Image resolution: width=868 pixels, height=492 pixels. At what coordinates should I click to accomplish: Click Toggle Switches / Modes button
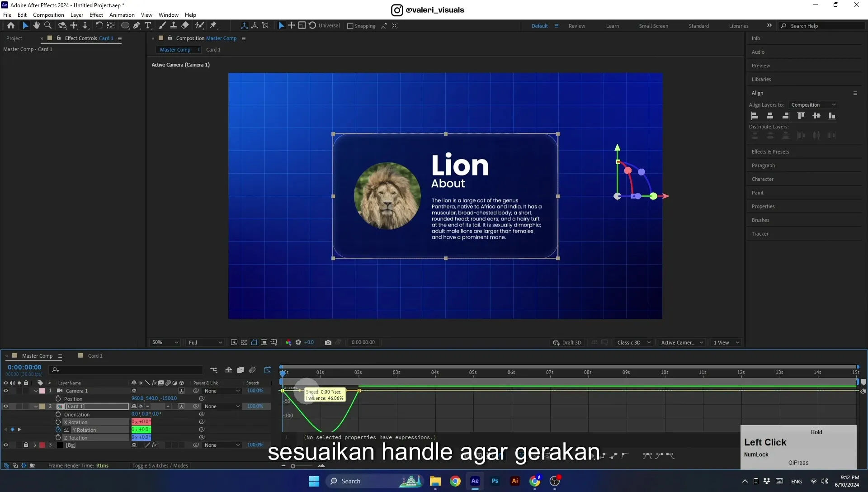click(160, 465)
